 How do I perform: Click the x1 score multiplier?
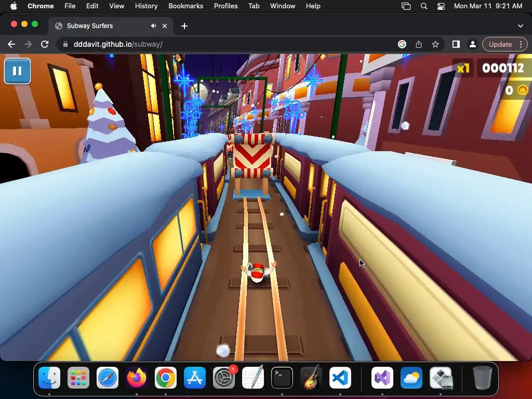click(463, 69)
